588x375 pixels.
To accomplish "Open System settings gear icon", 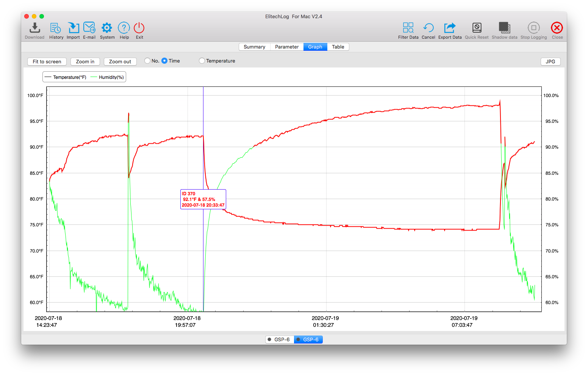I will [x=107, y=28].
